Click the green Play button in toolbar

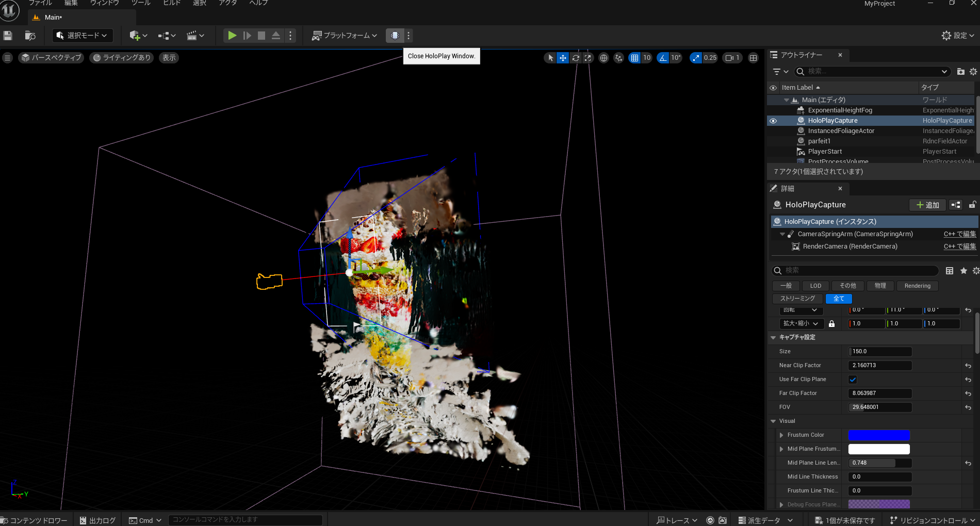(232, 36)
